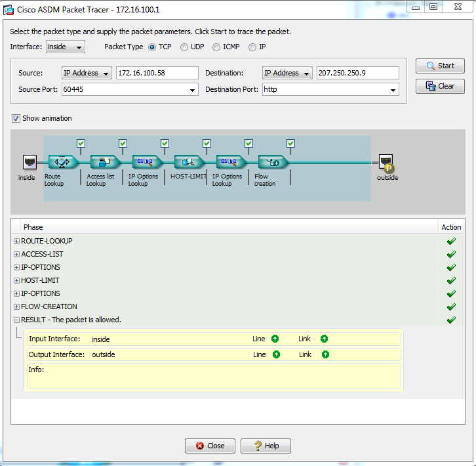
Task: Click the Help button
Action: tap(266, 446)
